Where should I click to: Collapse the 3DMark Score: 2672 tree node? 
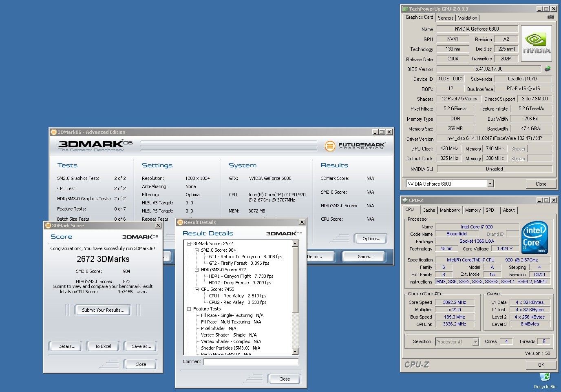pyautogui.click(x=189, y=244)
